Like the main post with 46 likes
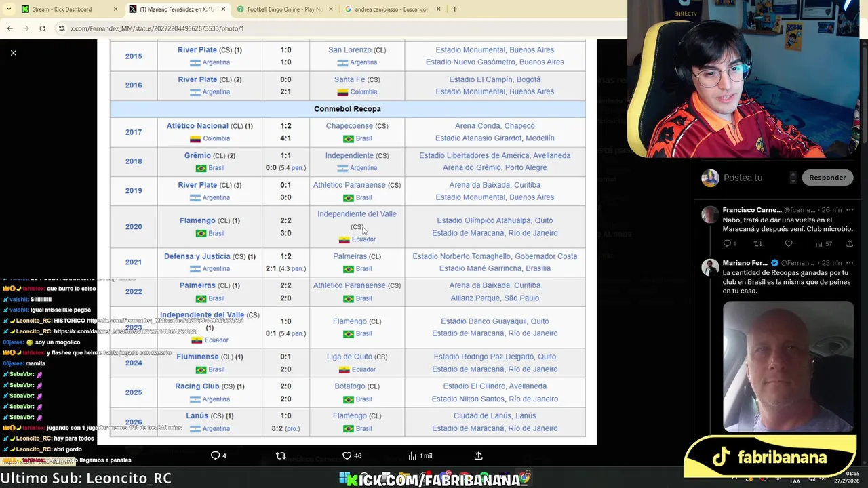The image size is (868, 488). click(351, 455)
